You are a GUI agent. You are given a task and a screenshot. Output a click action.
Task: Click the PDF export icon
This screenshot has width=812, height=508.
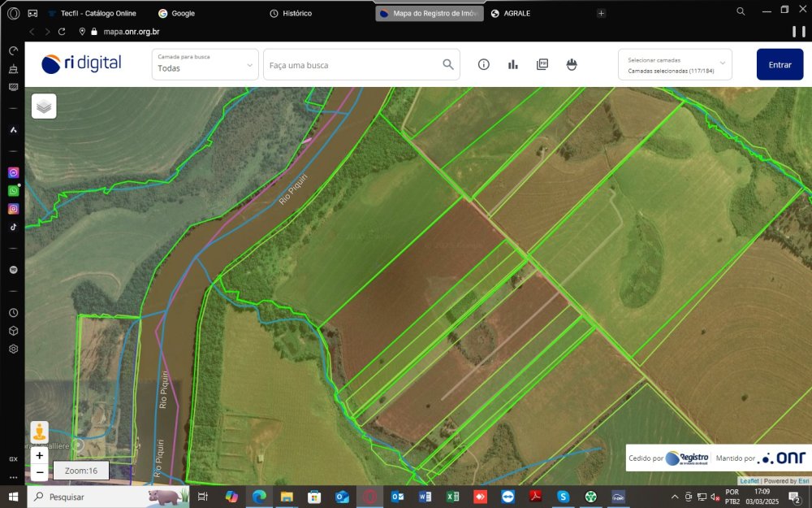pyautogui.click(x=542, y=65)
